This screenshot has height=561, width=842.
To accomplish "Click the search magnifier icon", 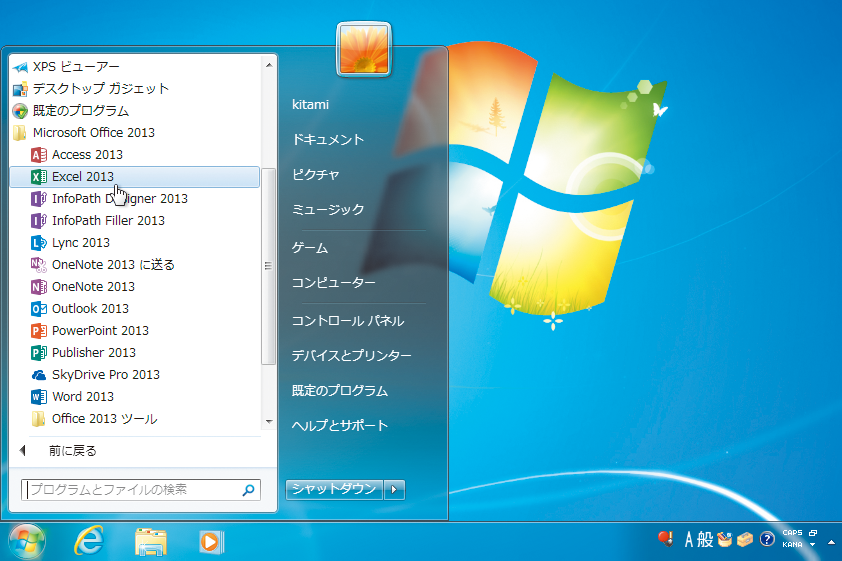I will click(x=248, y=490).
